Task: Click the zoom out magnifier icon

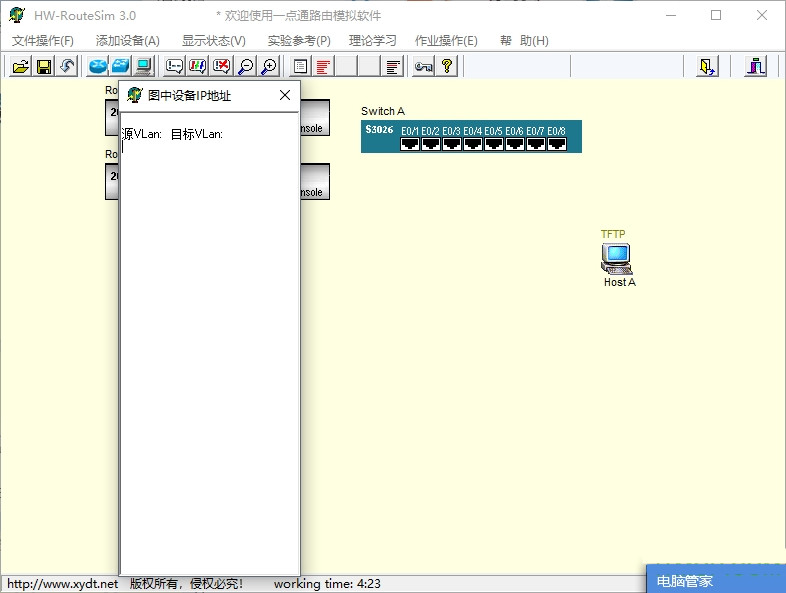Action: coord(246,66)
